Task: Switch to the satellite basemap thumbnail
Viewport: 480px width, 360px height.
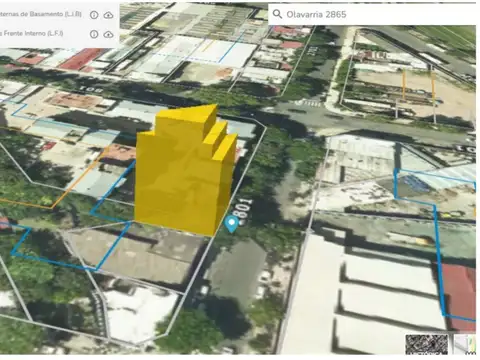Action: click(x=427, y=344)
